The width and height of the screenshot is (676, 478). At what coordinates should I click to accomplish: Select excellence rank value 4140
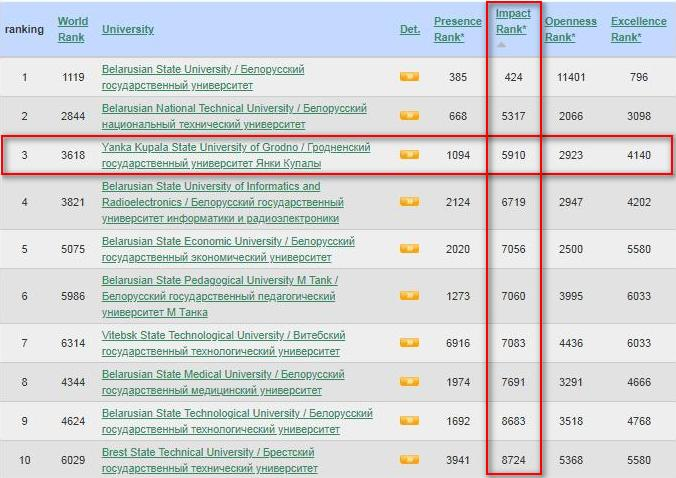coord(639,155)
